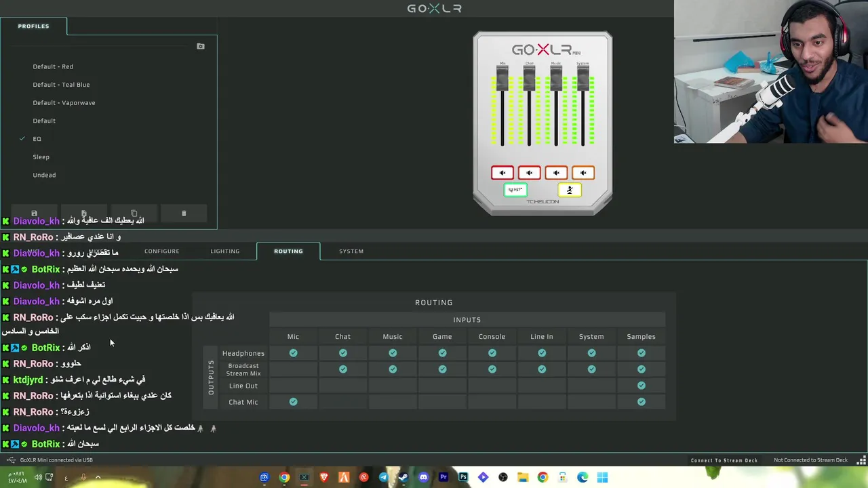
Task: Mute the Music channel on GoXLR Mini
Action: pos(556,173)
